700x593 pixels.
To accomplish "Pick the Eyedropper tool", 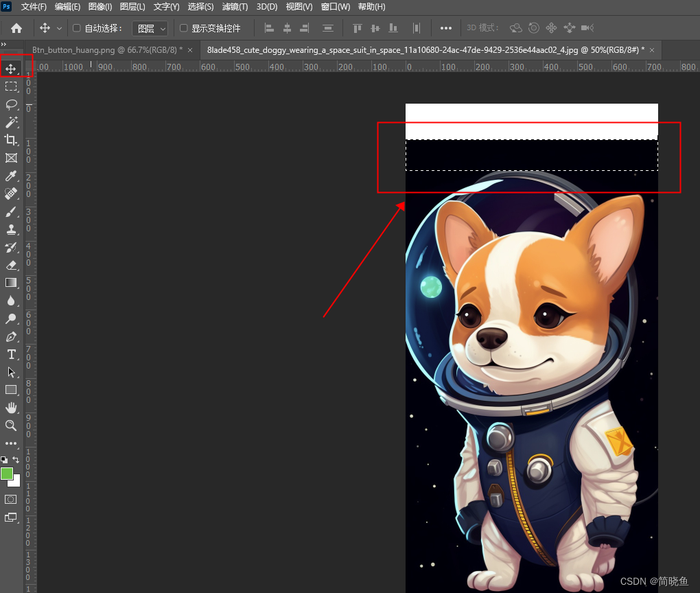I will pos(11,176).
